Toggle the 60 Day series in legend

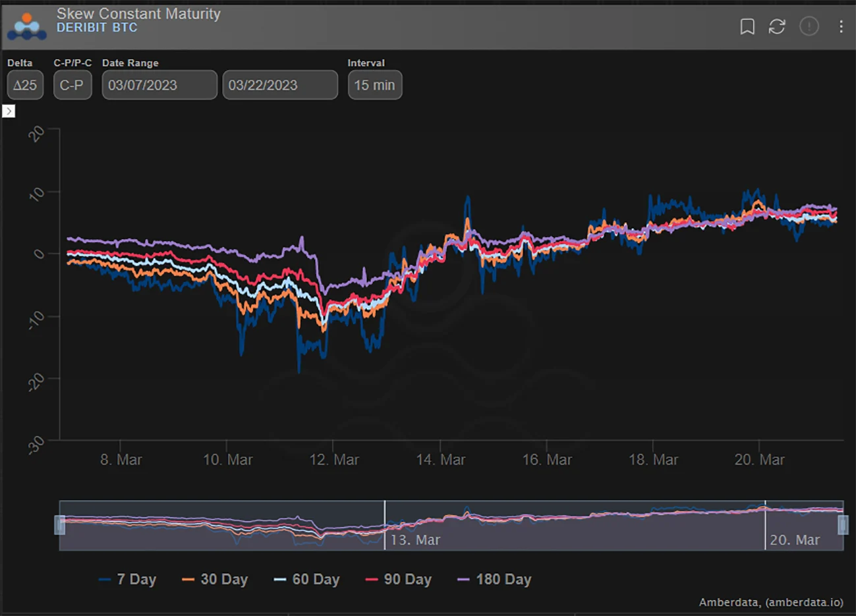tap(307, 579)
